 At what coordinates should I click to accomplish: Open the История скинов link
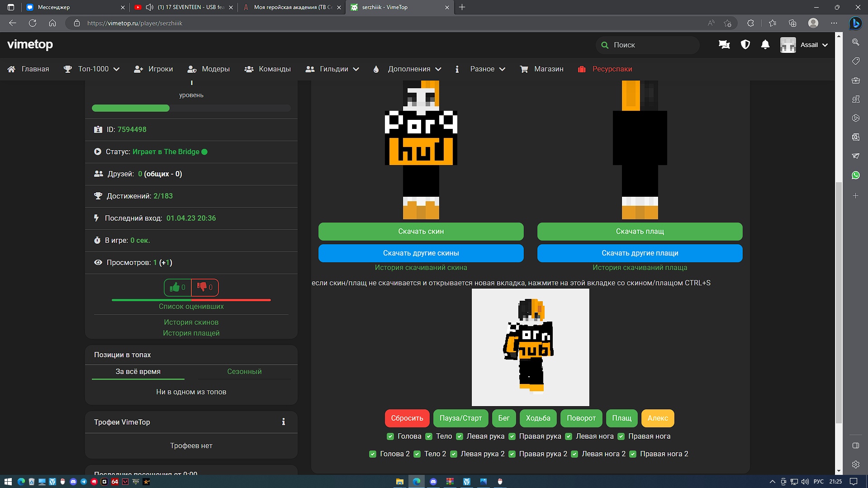(x=191, y=322)
